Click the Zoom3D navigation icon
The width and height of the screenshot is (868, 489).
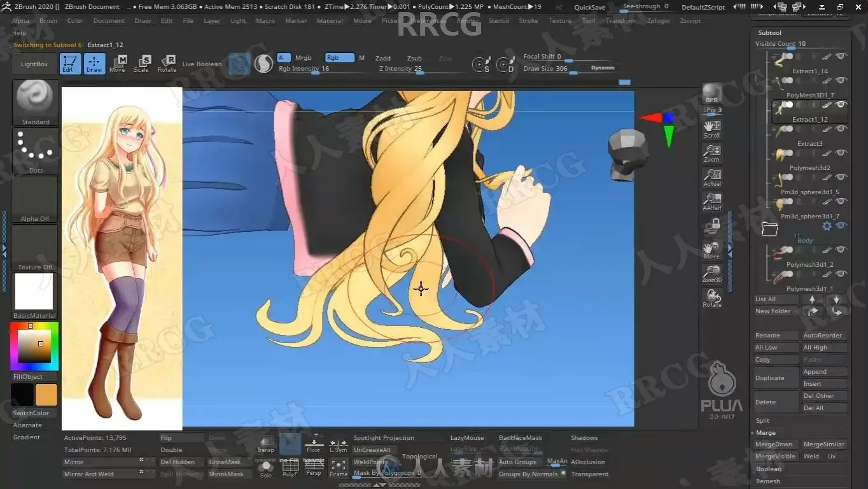(x=712, y=274)
